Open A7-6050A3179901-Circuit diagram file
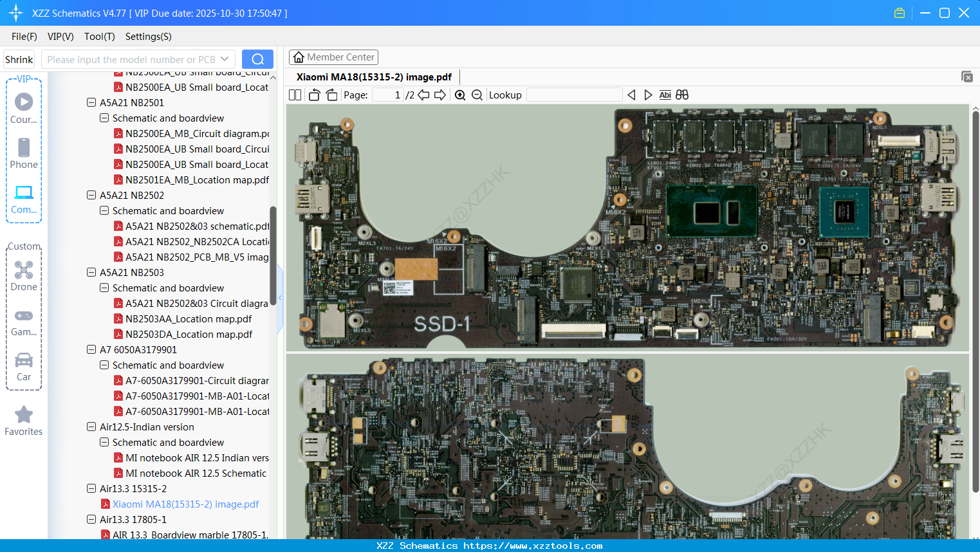The height and width of the screenshot is (552, 980). 197,381
